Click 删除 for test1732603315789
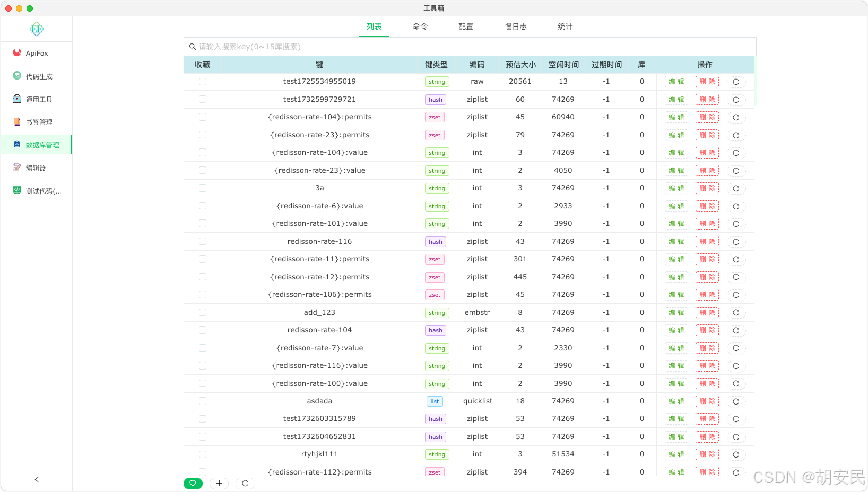The height and width of the screenshot is (492, 868). [x=707, y=419]
